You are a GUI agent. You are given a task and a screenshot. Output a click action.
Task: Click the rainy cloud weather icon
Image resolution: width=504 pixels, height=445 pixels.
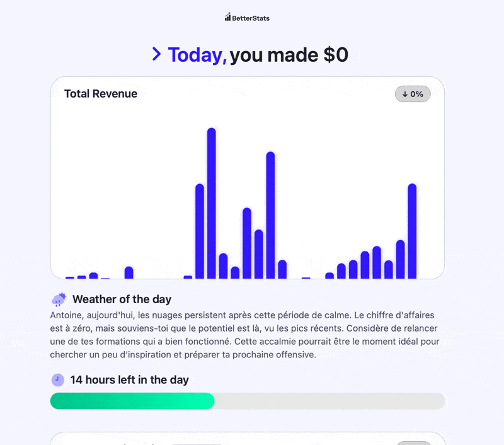(59, 299)
